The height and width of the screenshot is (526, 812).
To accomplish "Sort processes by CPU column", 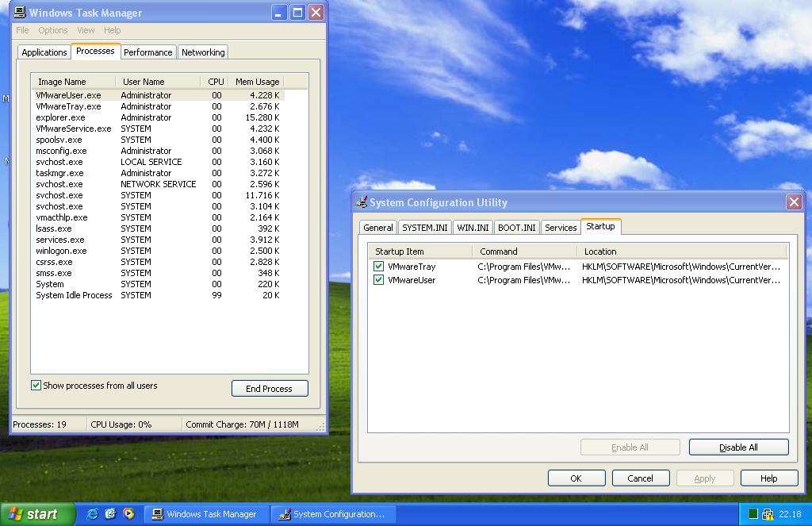I will coord(214,82).
